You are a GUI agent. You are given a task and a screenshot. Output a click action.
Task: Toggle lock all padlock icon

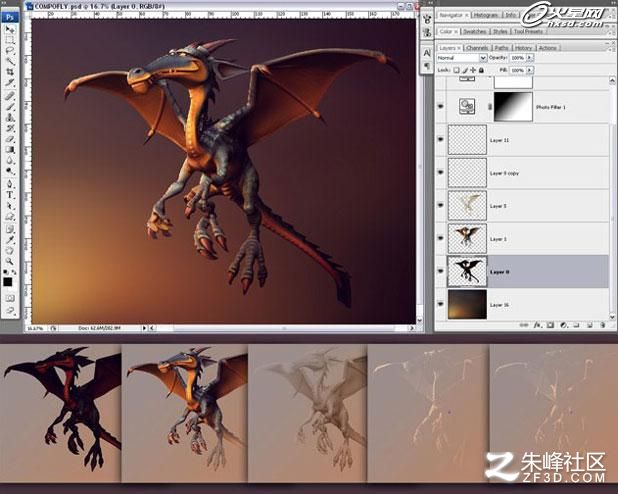tap(482, 70)
